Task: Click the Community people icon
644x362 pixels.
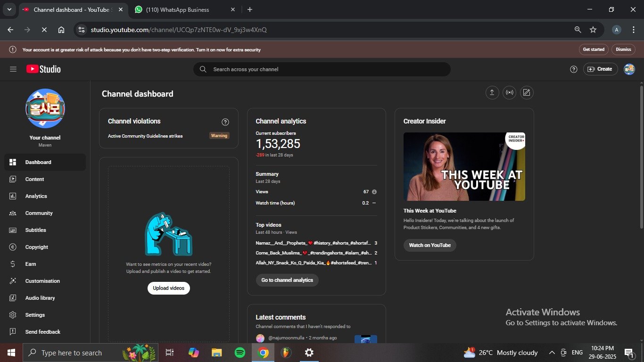Action: [x=13, y=213]
